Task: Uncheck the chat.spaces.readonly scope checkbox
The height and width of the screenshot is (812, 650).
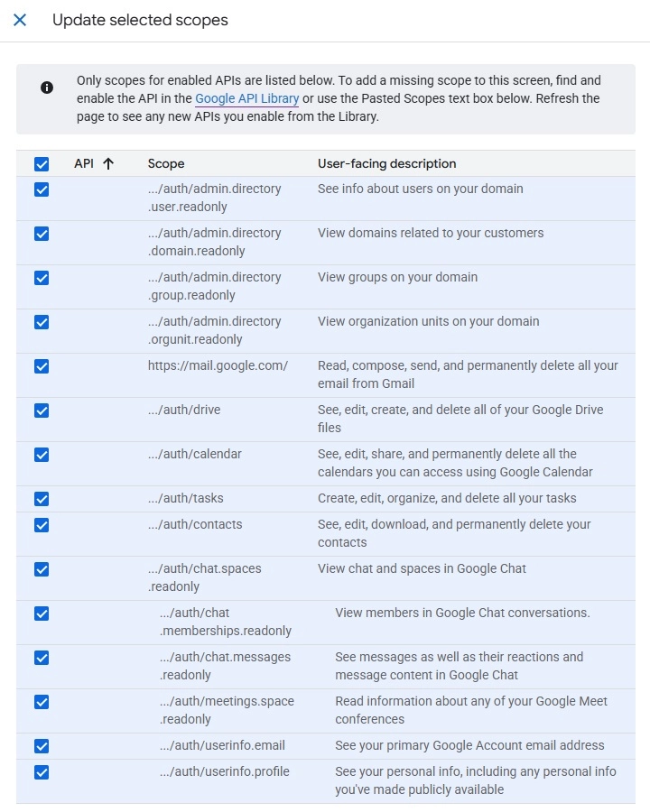Action: 42,569
